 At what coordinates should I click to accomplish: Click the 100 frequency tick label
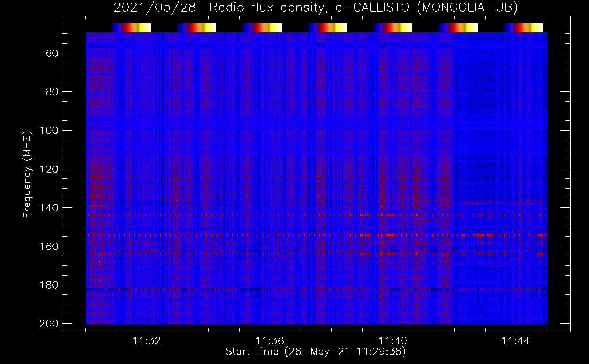[x=49, y=130]
